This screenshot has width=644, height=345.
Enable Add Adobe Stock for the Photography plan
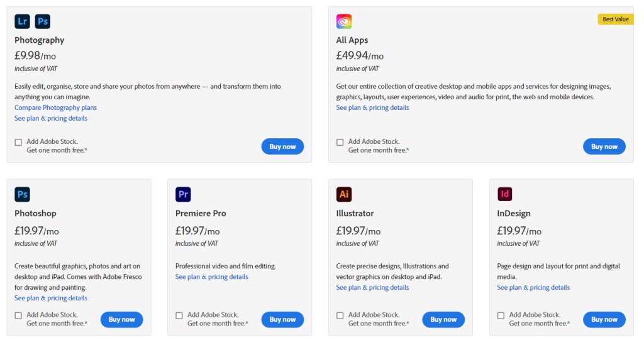pyautogui.click(x=18, y=142)
